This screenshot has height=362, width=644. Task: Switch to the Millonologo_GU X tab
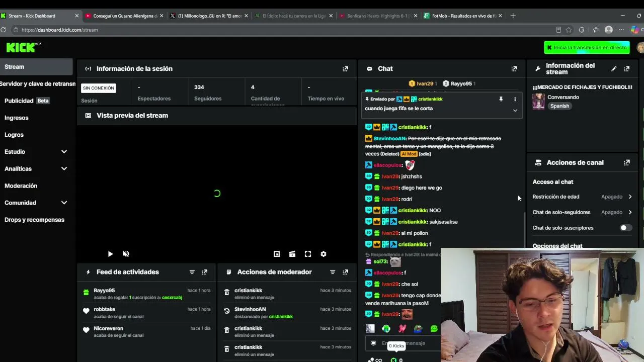coord(208,16)
